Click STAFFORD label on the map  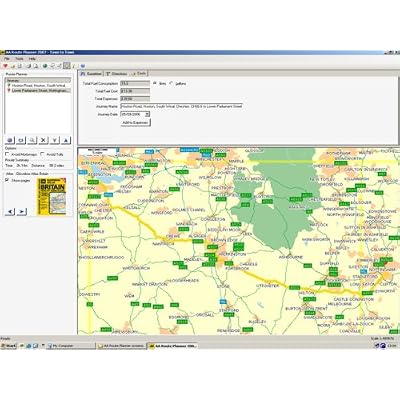click(229, 310)
